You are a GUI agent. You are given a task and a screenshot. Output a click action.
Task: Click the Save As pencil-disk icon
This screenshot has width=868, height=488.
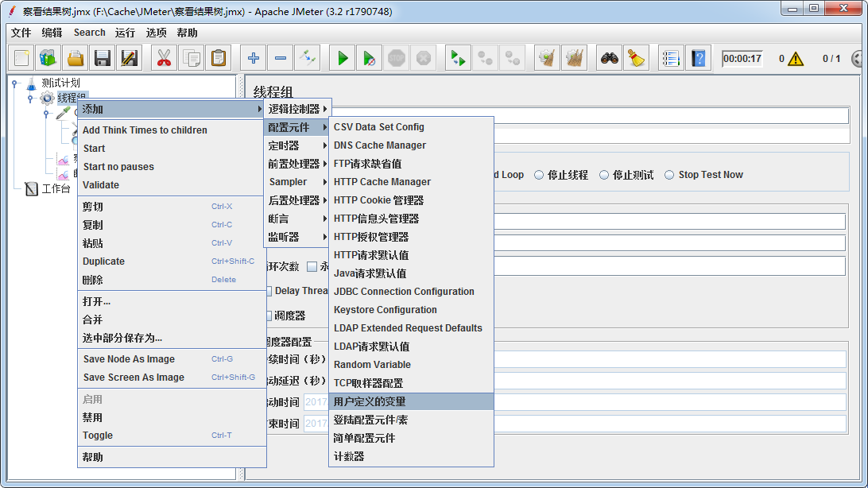130,58
